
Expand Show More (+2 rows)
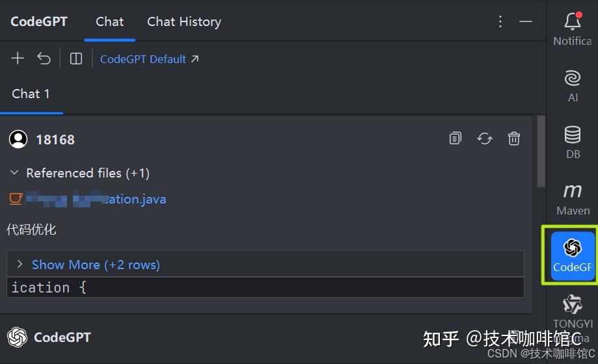click(x=96, y=265)
